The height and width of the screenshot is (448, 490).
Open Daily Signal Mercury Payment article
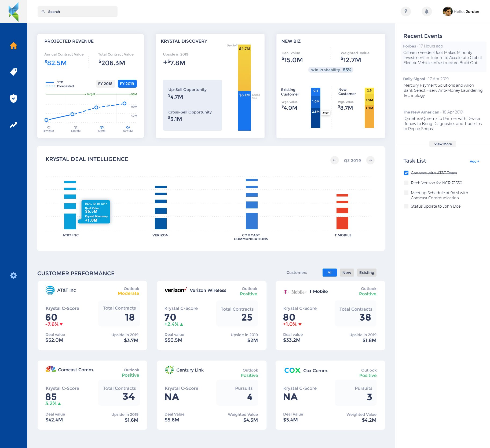click(x=443, y=87)
